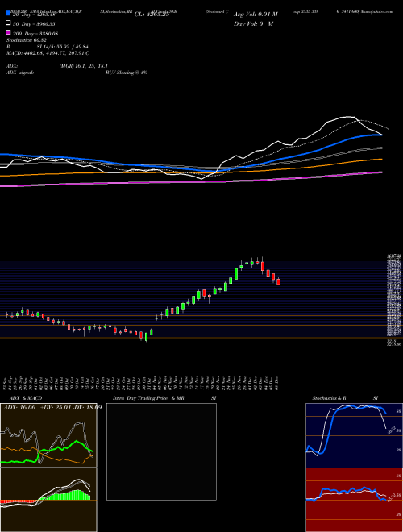The image size is (403, 532).
Task: Click the MACD values line in header
Action: point(48,53)
